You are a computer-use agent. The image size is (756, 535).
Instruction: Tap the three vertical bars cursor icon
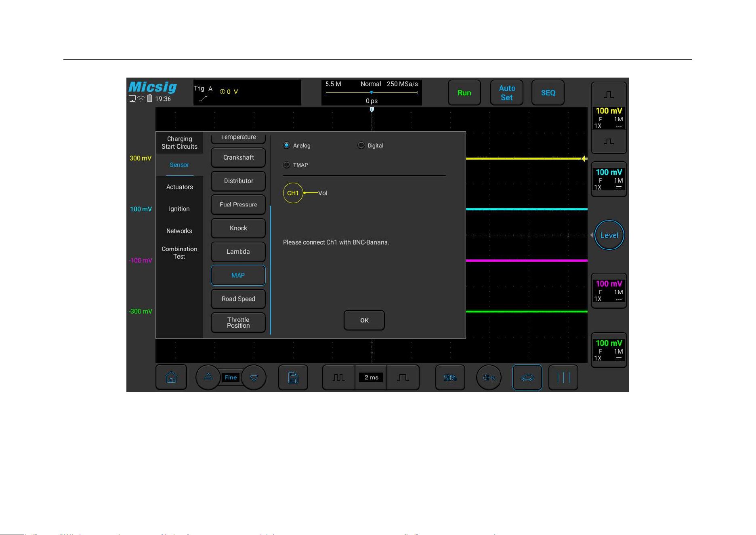(x=563, y=377)
